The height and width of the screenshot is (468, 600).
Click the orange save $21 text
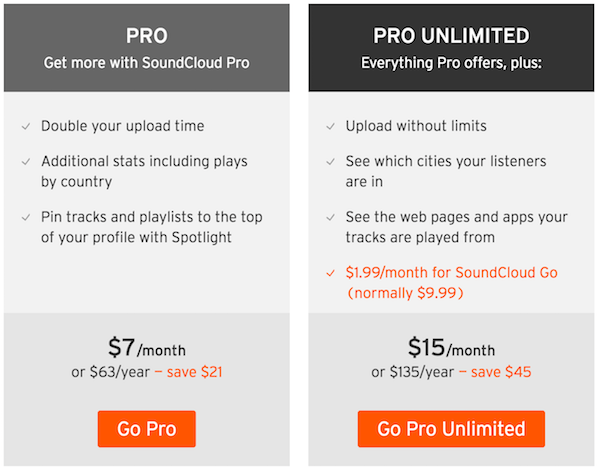[x=194, y=372]
